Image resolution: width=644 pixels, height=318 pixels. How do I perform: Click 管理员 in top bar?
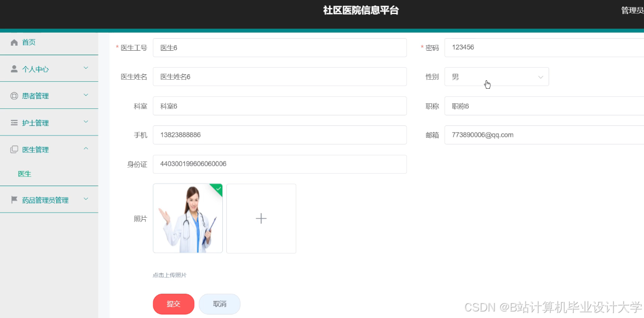(632, 11)
